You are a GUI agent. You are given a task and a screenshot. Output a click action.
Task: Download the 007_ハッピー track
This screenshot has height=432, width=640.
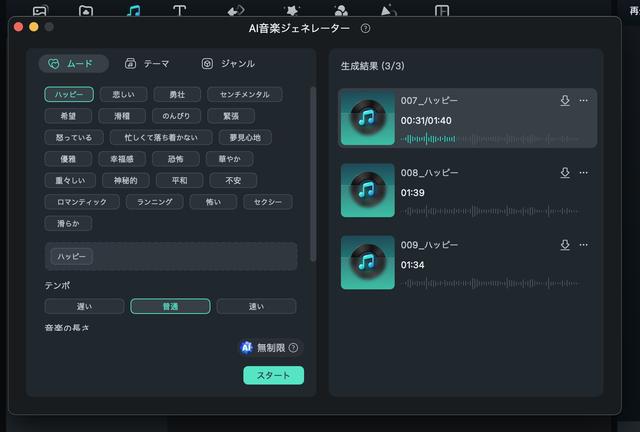coord(565,101)
